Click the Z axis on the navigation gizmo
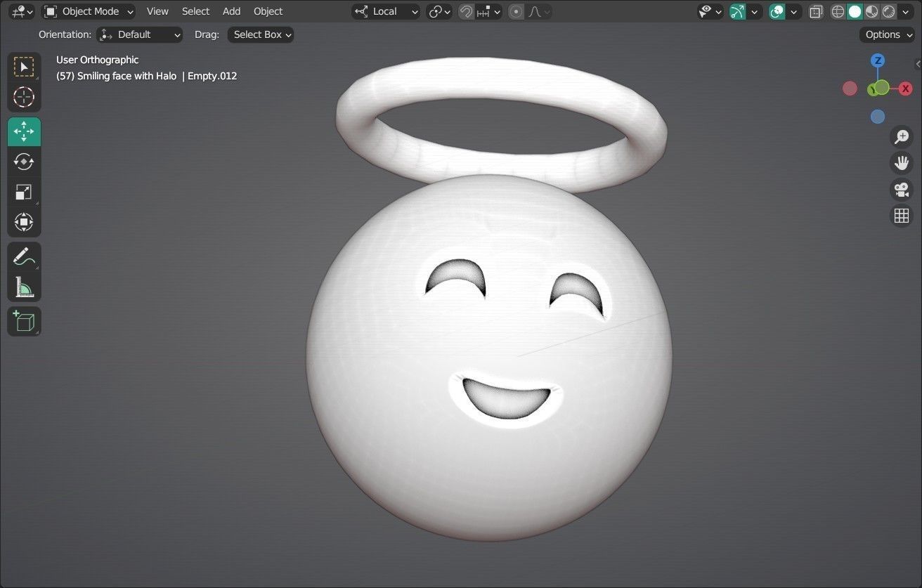The width and height of the screenshot is (922, 588). coord(878,60)
